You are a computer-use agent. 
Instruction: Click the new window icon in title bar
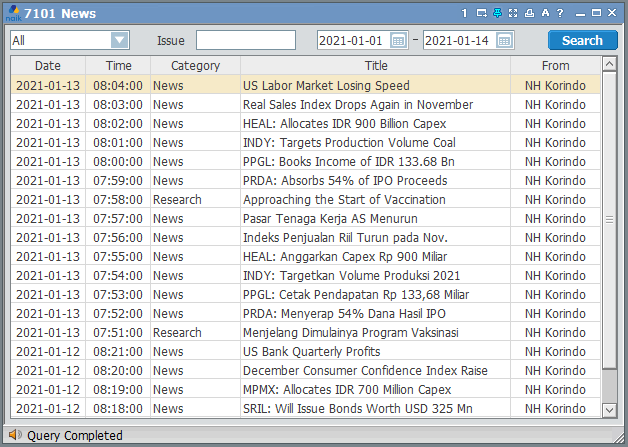(x=481, y=13)
